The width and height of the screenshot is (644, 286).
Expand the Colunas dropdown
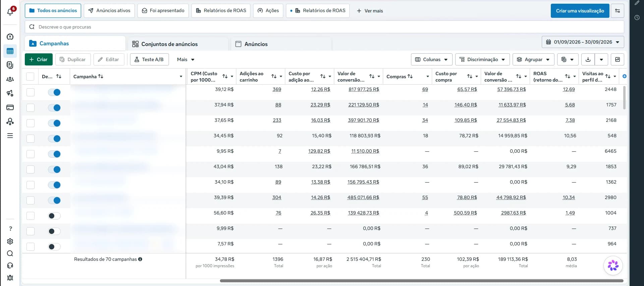pos(431,59)
